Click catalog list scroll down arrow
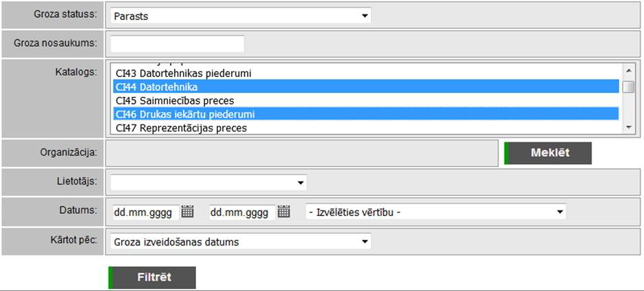644x291 pixels. (x=629, y=127)
